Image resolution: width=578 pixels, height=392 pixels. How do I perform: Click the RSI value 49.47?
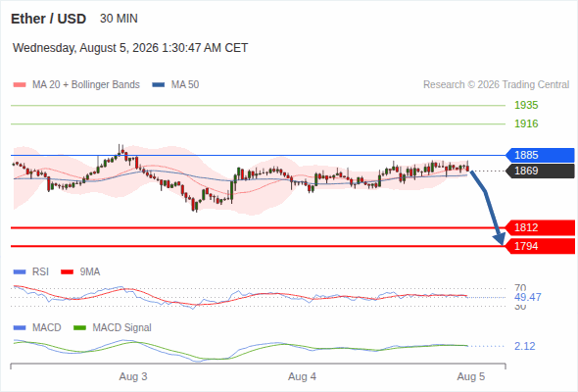tap(527, 297)
